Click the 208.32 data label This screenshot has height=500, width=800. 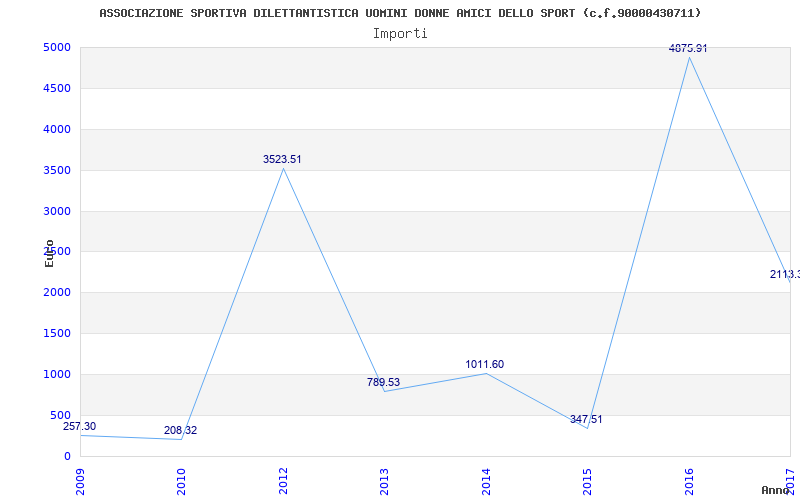click(180, 431)
